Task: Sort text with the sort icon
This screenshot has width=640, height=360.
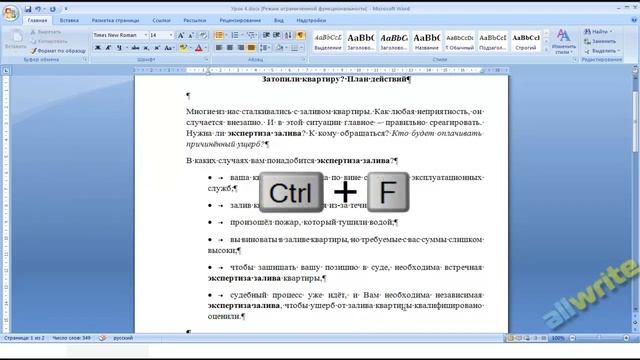Action: (289, 36)
